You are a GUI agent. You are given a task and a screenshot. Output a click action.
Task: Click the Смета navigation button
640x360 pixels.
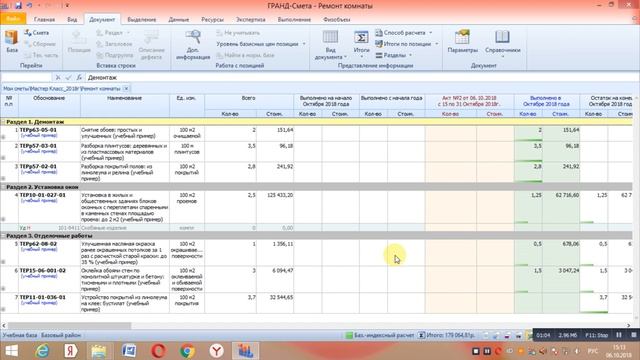37,33
